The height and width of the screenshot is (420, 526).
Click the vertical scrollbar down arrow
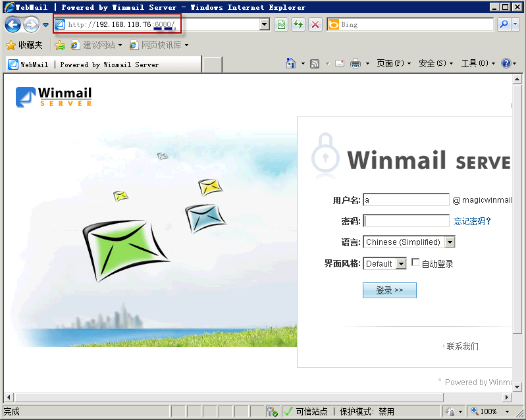click(517, 387)
